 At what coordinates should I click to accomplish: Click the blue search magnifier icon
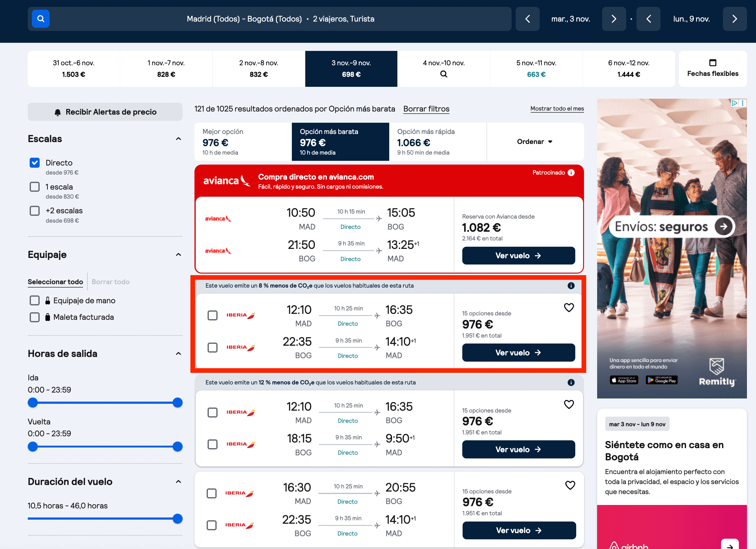click(x=41, y=19)
